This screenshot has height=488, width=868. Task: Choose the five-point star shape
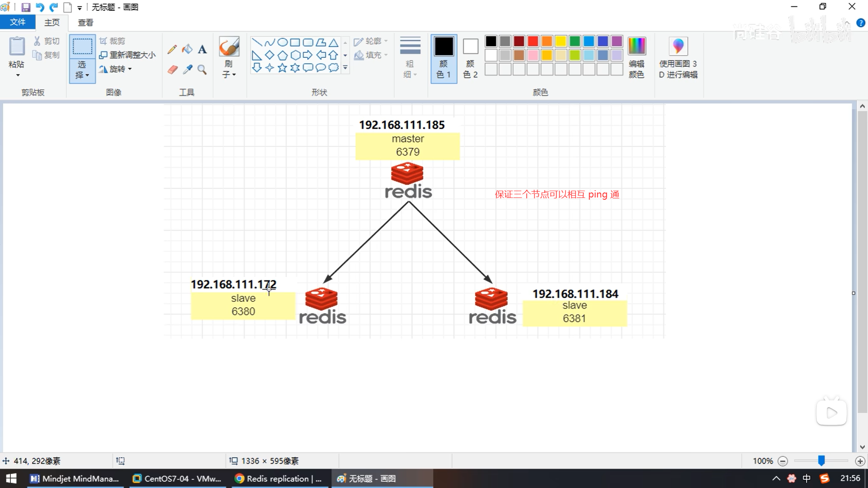click(282, 68)
